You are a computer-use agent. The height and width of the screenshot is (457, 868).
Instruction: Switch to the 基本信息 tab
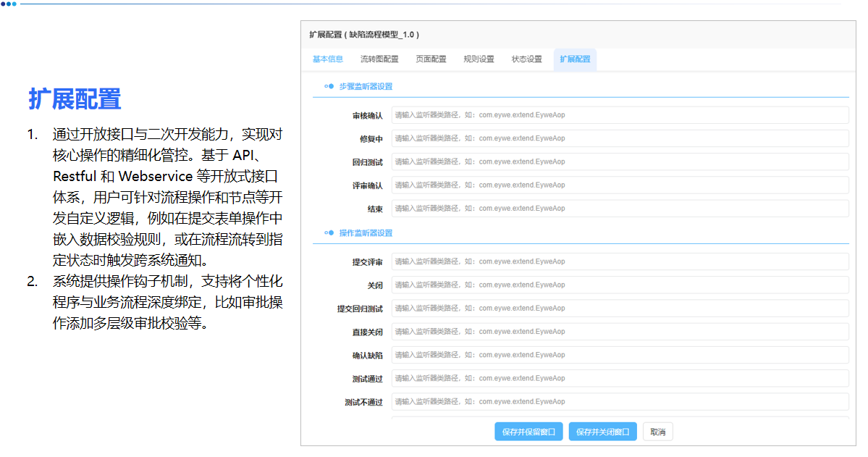pos(328,59)
